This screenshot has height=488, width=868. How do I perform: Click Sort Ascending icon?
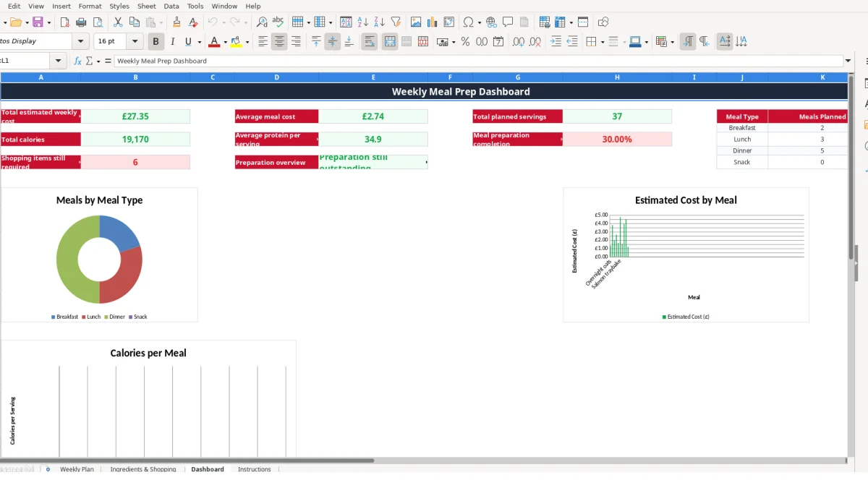pos(363,22)
